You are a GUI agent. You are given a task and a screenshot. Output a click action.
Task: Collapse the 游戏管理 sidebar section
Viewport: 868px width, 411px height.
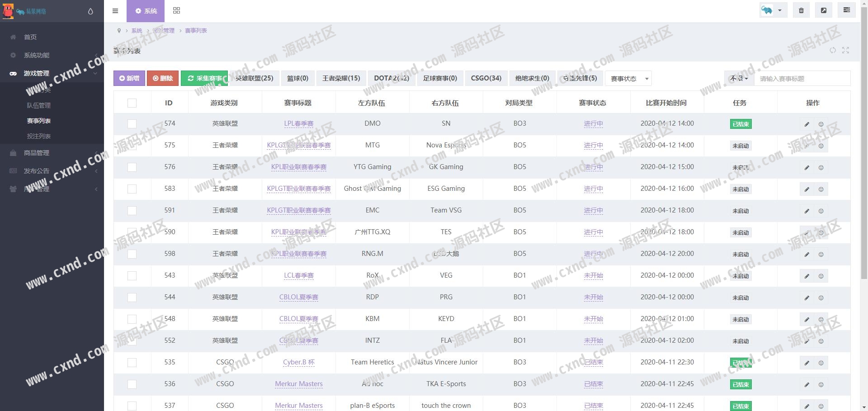(52, 73)
